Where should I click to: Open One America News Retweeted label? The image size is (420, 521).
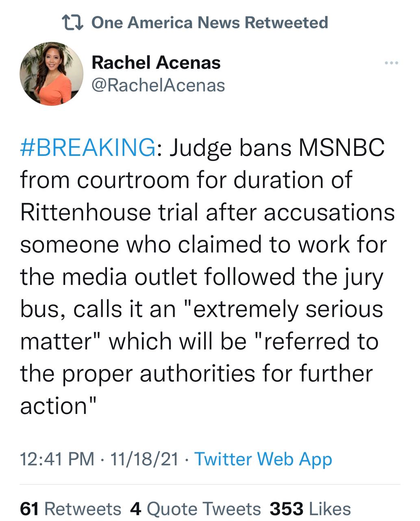209,22
